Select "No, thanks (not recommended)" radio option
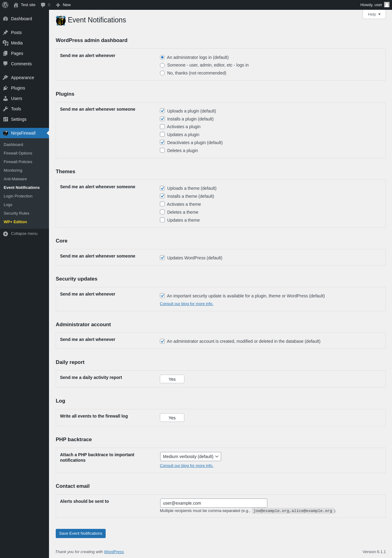This screenshot has width=392, height=558. click(x=162, y=73)
